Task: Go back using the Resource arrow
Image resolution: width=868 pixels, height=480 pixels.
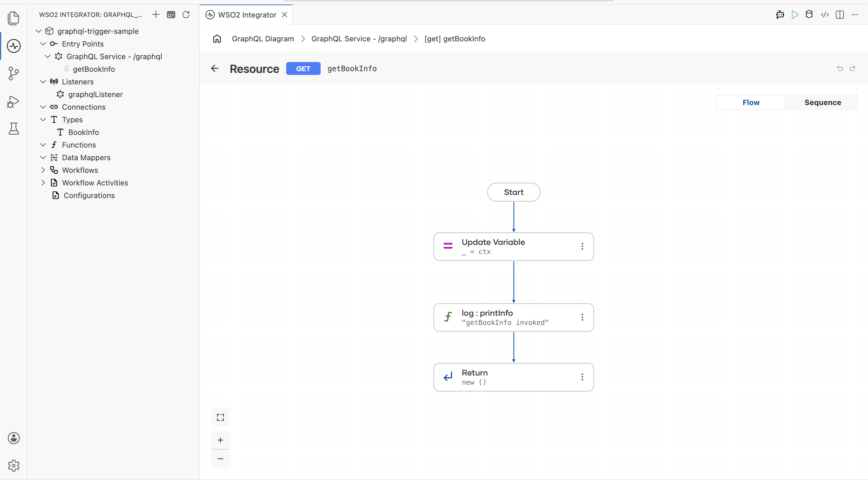Action: 215,69
